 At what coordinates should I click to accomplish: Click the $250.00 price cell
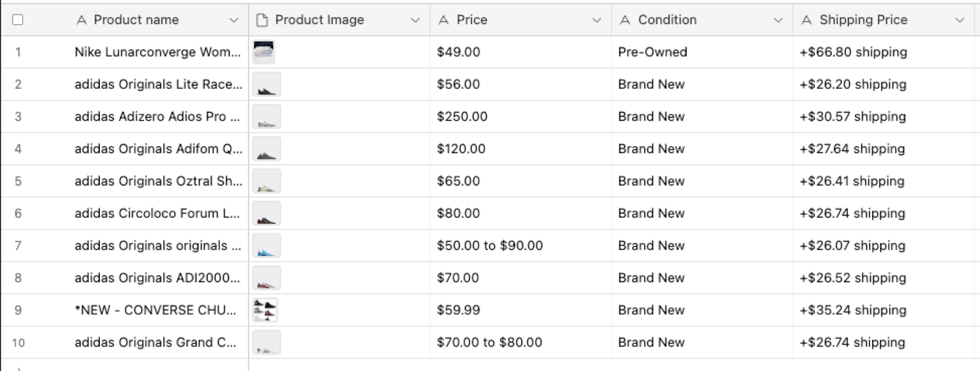click(x=521, y=116)
